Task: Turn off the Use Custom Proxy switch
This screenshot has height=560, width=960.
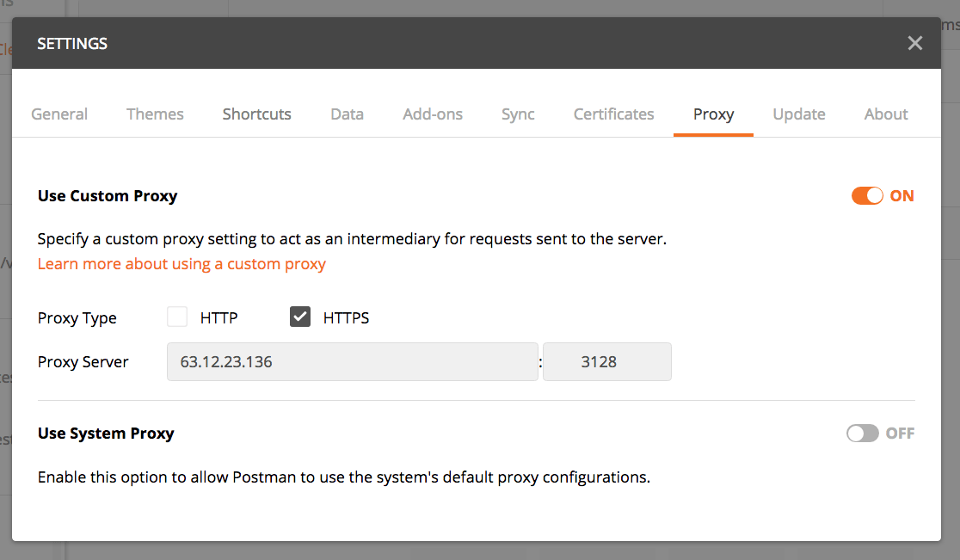Action: pyautogui.click(x=867, y=196)
